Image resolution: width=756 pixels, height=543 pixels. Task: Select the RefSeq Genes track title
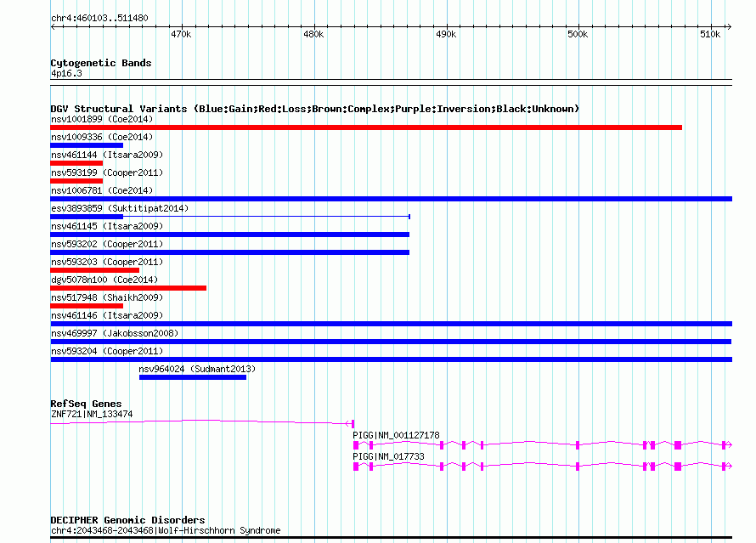[x=86, y=404]
